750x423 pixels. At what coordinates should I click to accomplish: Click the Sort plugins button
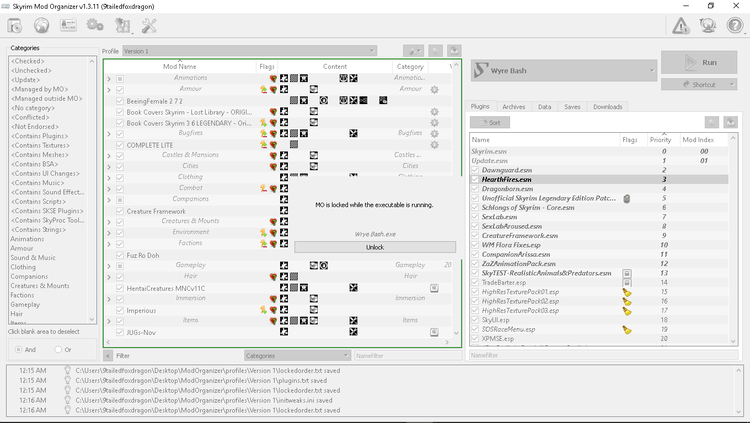(490, 122)
